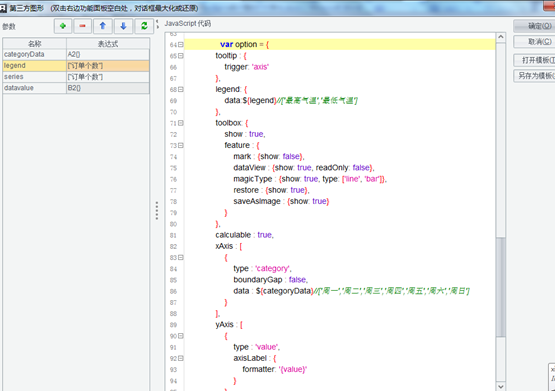Click the application icon in title bar

(x=3, y=8)
